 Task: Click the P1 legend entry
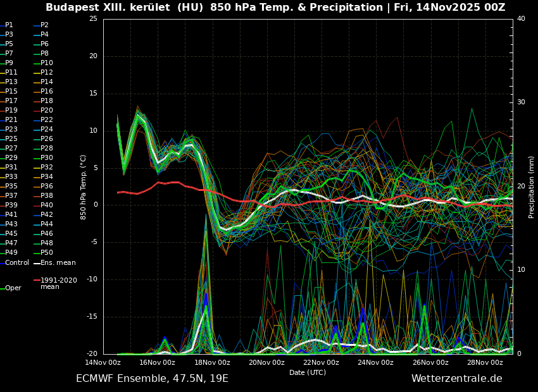[9, 25]
